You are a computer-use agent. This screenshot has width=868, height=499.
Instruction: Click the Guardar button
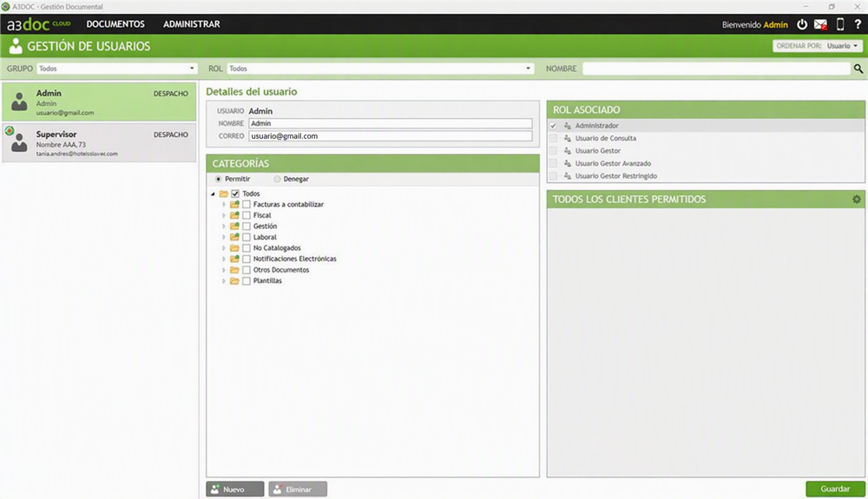point(835,489)
